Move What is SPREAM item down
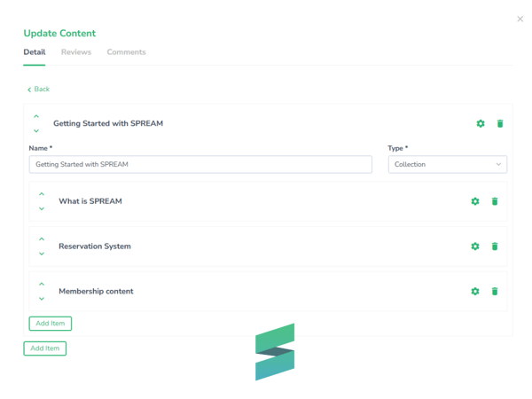Viewport: 532px width, 399px height. [42, 209]
